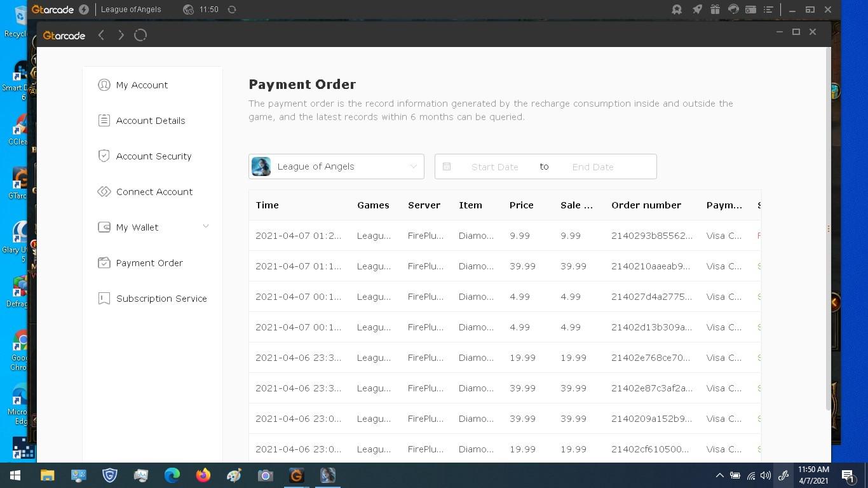Navigate to Payment Order page
This screenshot has height=488, width=868.
[x=149, y=262]
